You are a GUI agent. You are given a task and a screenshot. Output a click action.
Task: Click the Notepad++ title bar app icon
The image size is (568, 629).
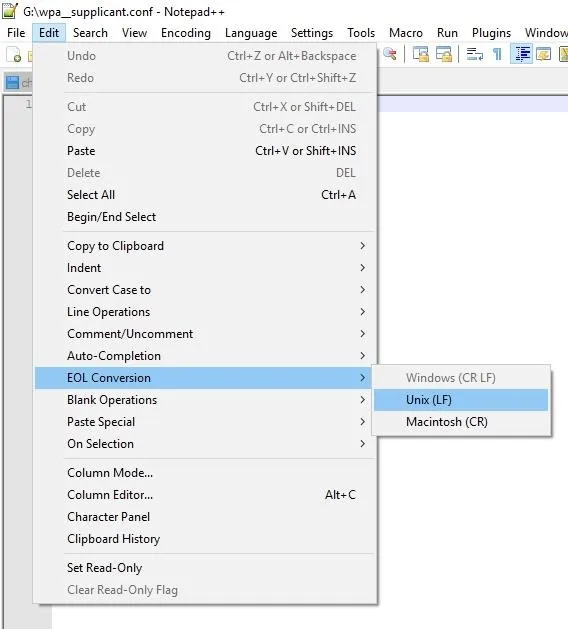pos(10,11)
